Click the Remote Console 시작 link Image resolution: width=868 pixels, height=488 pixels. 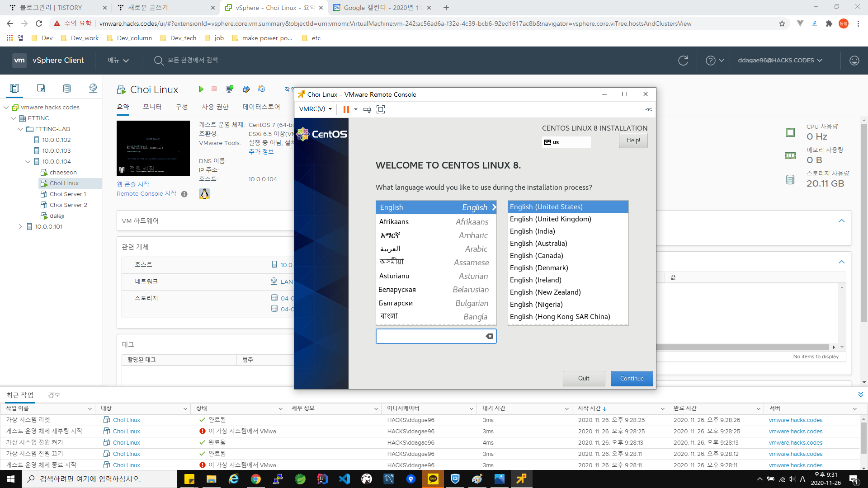point(146,193)
